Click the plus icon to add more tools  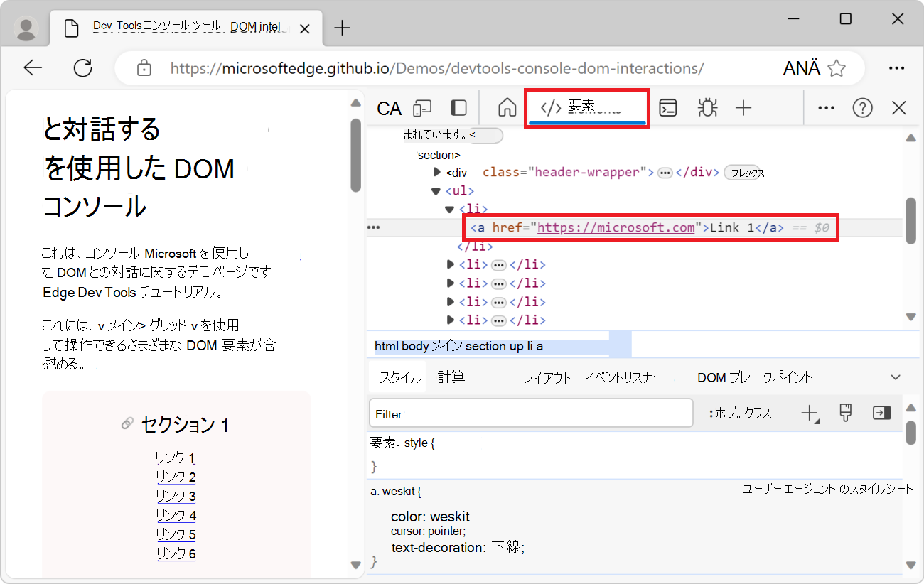point(743,108)
